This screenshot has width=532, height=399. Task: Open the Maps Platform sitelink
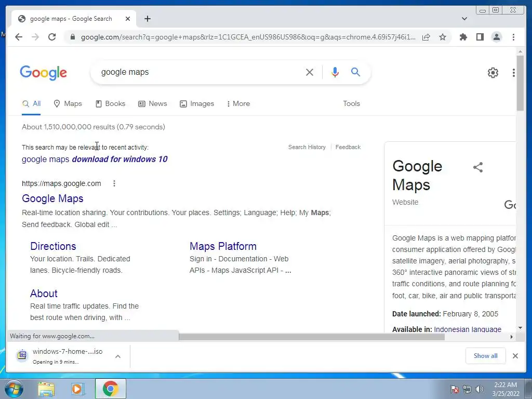pos(223,246)
